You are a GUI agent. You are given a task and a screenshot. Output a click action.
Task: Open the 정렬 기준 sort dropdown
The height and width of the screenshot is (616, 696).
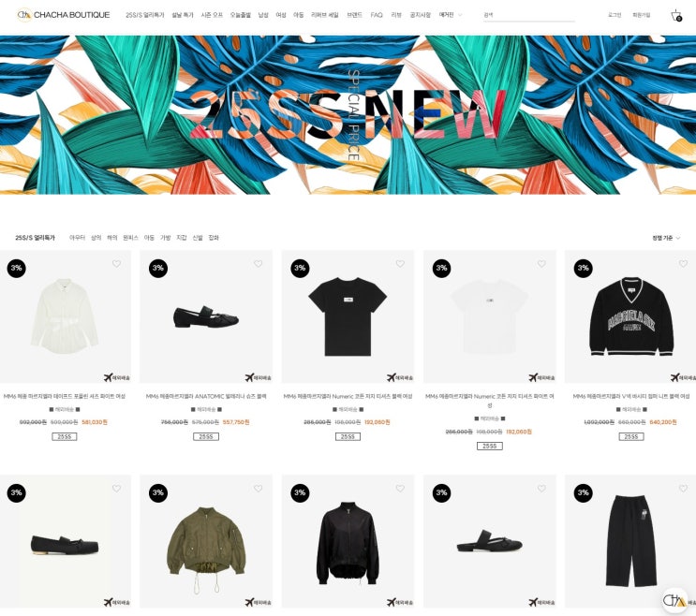[666, 238]
